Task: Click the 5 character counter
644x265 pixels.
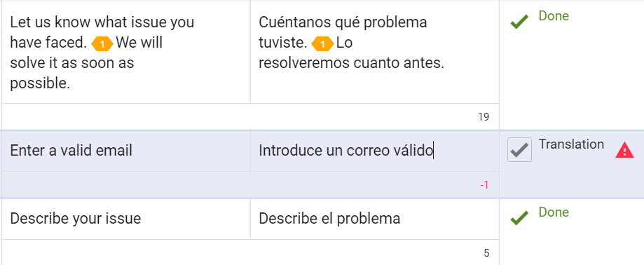Action: click(x=486, y=253)
